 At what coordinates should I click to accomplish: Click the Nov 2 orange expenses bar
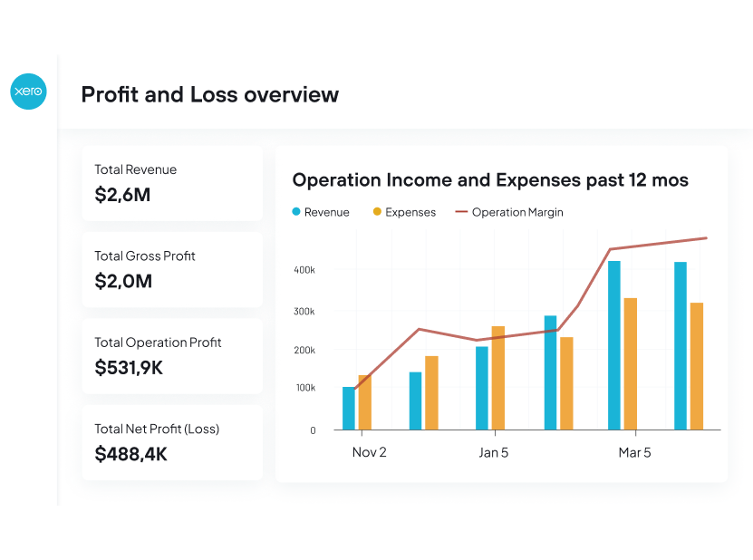[364, 402]
